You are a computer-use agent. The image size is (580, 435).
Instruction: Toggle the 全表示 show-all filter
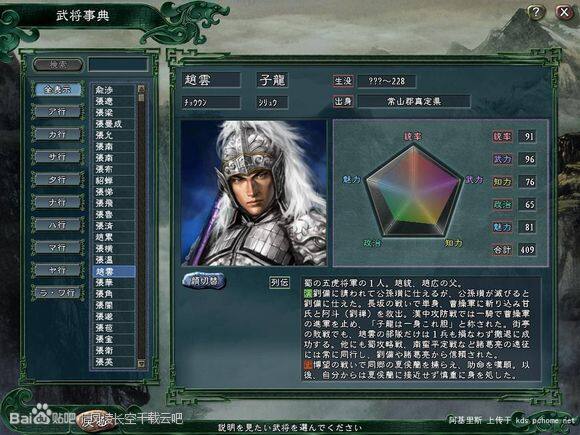point(58,90)
